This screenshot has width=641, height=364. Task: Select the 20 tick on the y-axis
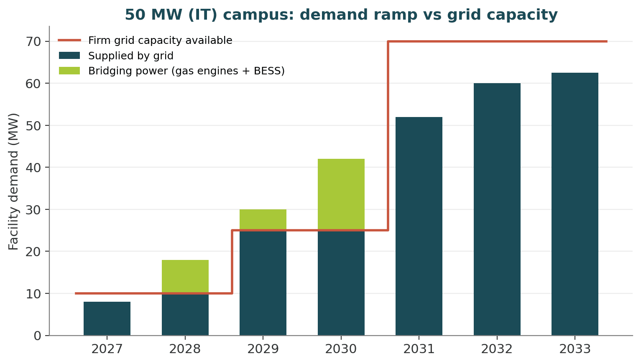[33, 252]
